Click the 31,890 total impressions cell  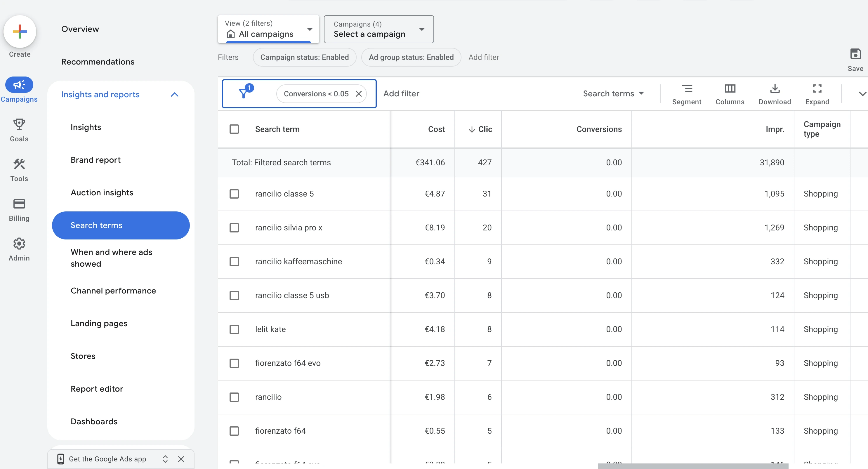pos(772,162)
